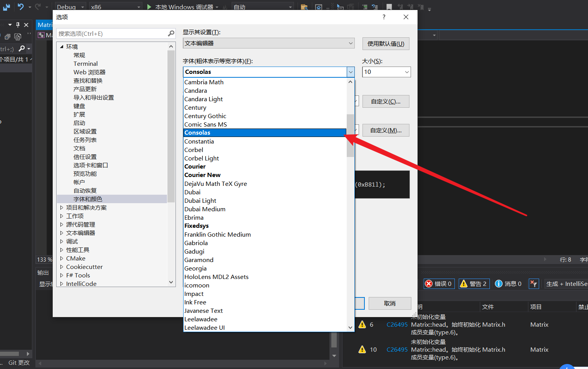Expand the CMake tree node
This screenshot has height=369, width=588.
[x=62, y=258]
